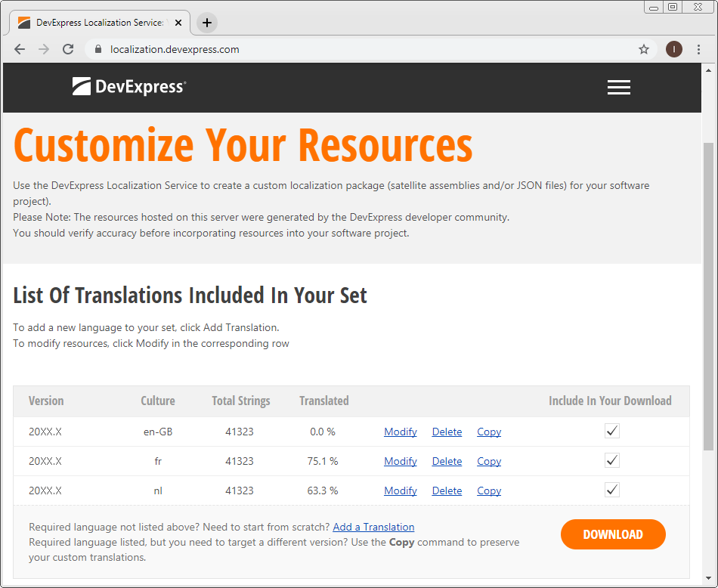Click the DevExpress logo in the header

coord(129,87)
